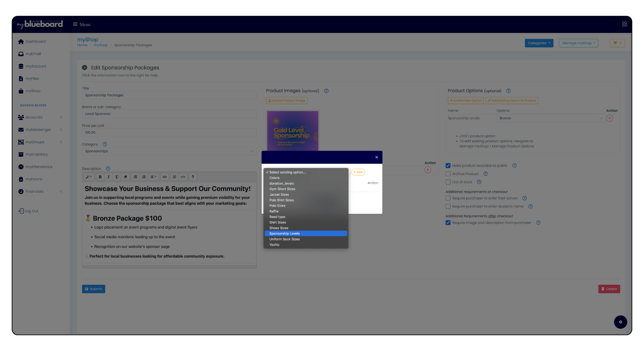644x362 pixels.
Task: Open the Categories dropdown button
Action: coord(539,43)
